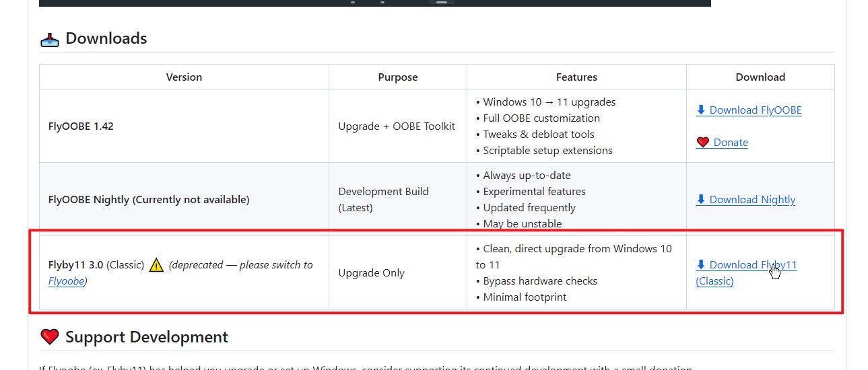Click the Download column header

point(760,77)
